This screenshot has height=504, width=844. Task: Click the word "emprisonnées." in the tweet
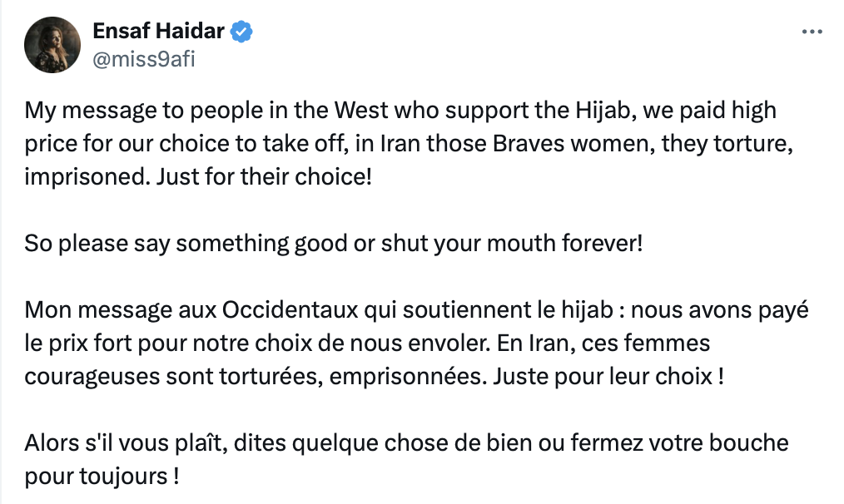(x=408, y=377)
